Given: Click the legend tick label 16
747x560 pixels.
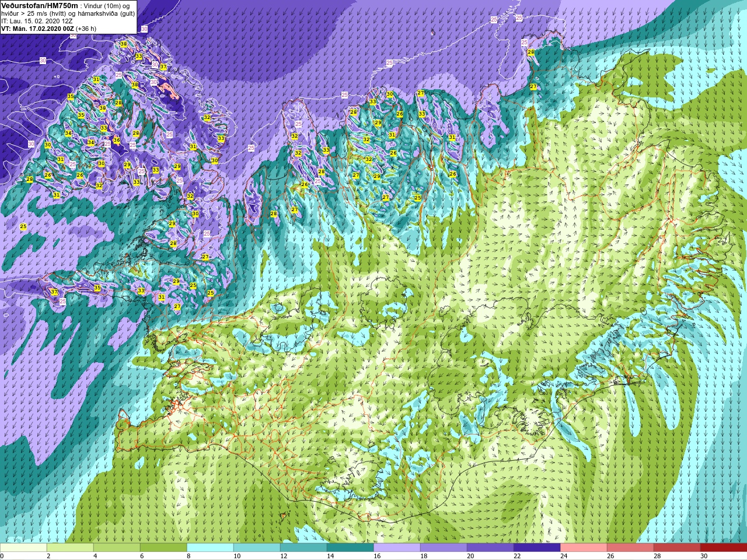Looking at the screenshot, I should [377, 556].
